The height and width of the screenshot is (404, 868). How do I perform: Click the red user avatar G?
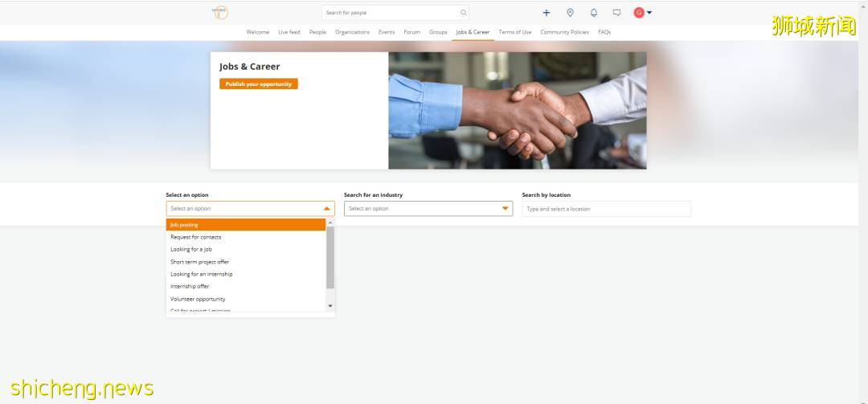pos(639,13)
